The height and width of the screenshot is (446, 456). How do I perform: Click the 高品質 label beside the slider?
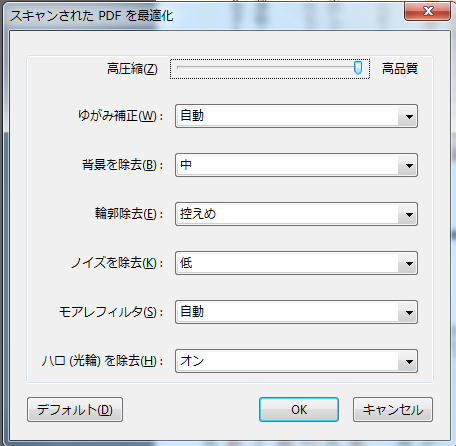pos(400,69)
